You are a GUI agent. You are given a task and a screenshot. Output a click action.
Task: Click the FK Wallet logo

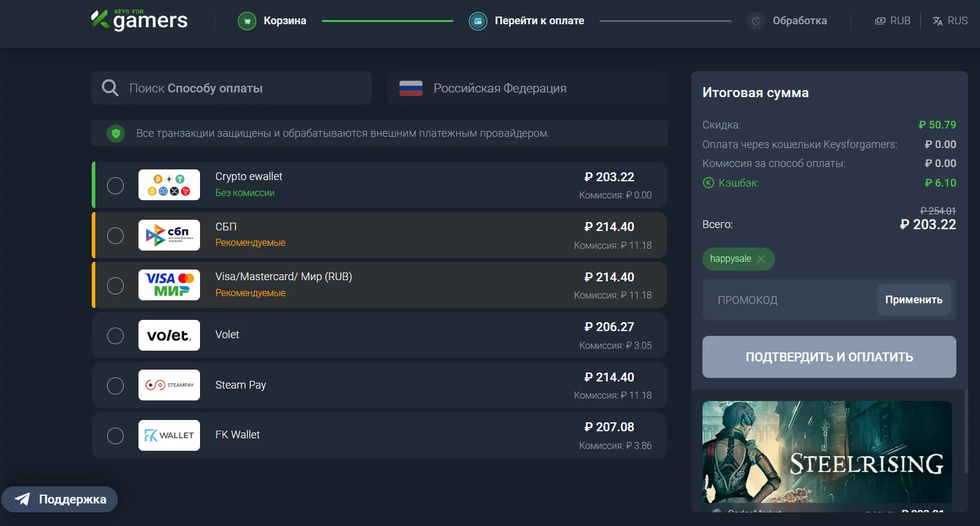click(169, 435)
